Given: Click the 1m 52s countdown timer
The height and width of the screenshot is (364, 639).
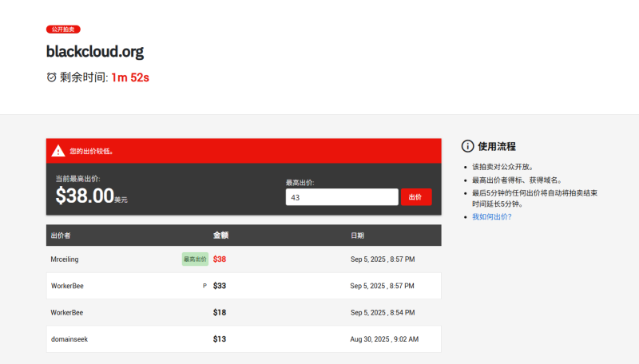Looking at the screenshot, I should coord(130,77).
